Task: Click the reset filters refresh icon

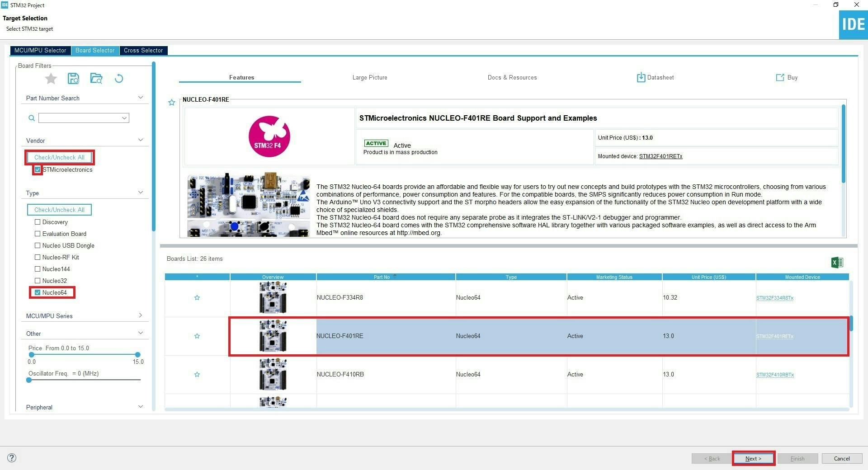Action: click(x=119, y=79)
